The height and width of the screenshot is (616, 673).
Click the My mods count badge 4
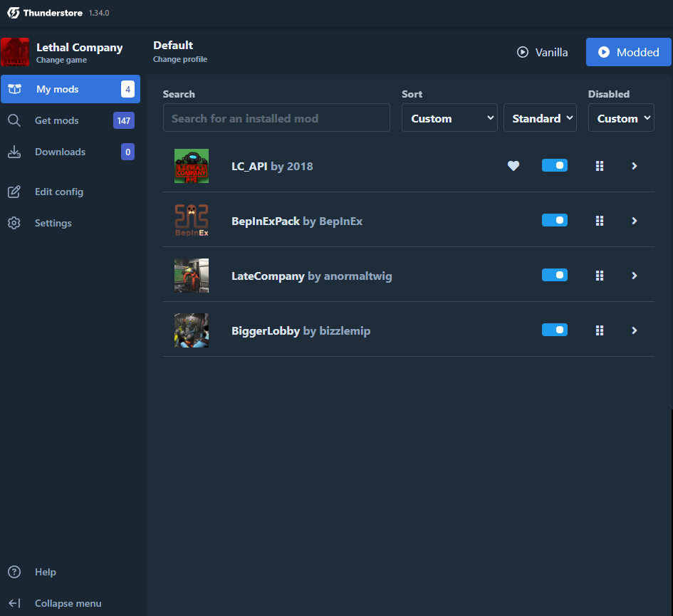(x=128, y=89)
